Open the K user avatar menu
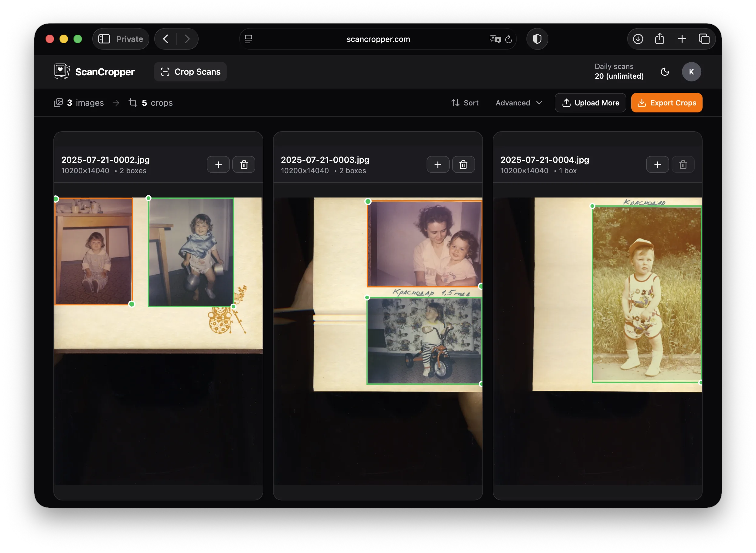 click(x=691, y=71)
